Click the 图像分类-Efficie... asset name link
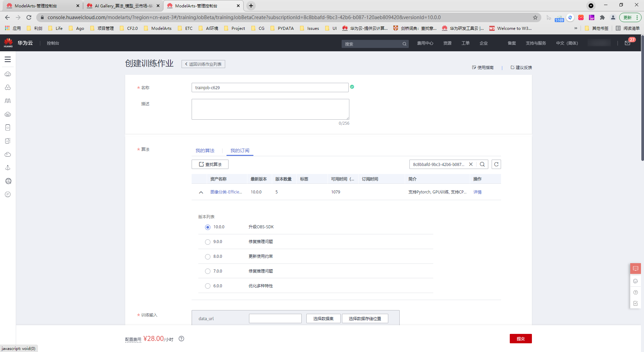The height and width of the screenshot is (352, 644). click(x=226, y=192)
